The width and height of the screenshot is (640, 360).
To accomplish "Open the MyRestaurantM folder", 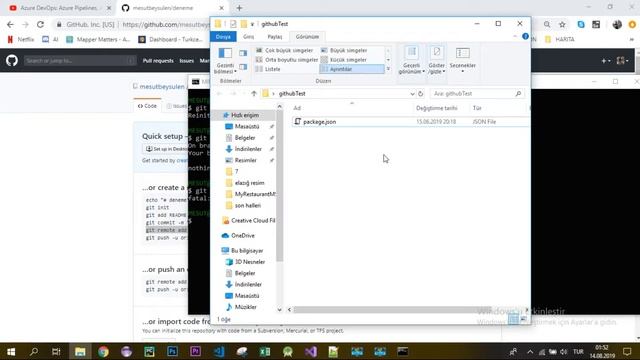I will pos(255,194).
